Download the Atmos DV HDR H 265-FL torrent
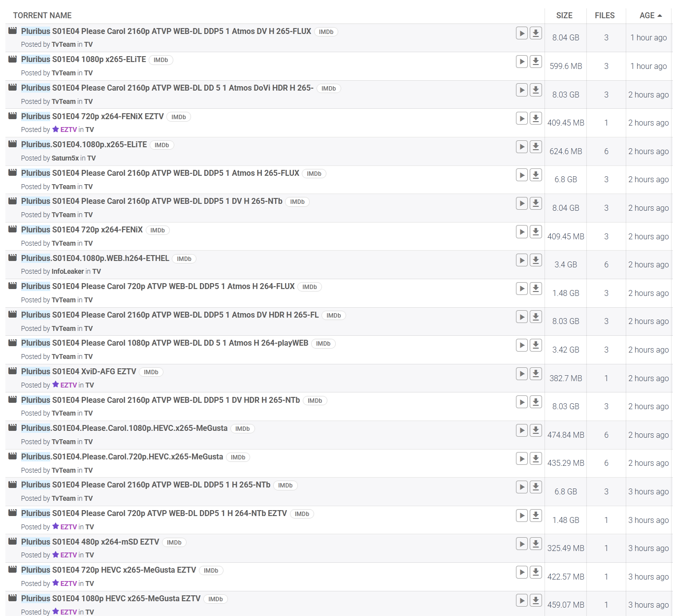 click(x=536, y=317)
